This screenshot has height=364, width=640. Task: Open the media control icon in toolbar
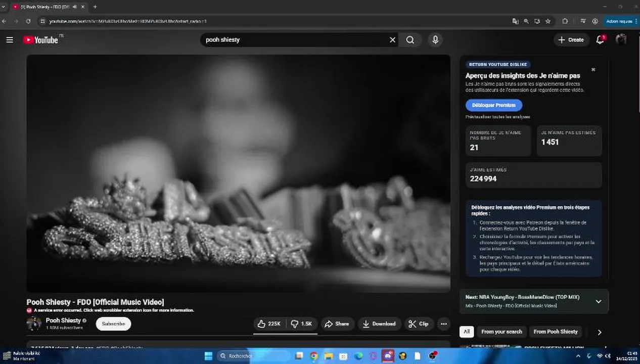(x=583, y=21)
